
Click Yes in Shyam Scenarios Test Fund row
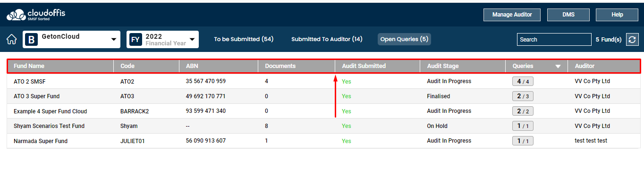click(347, 126)
